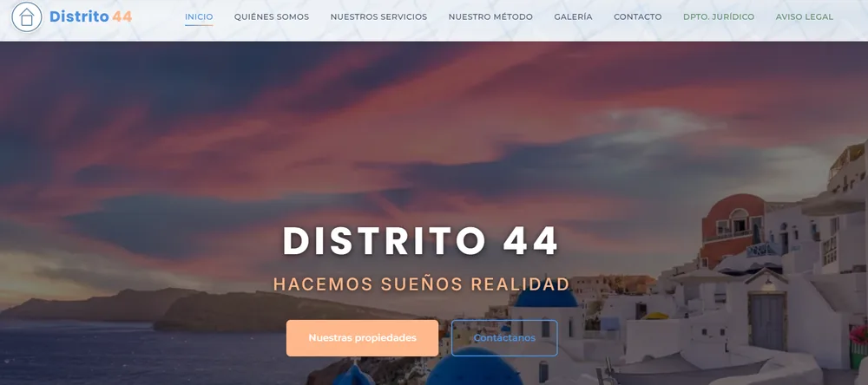The height and width of the screenshot is (385, 868).
Task: Click the Nuestras propiedades button
Action: click(x=363, y=338)
